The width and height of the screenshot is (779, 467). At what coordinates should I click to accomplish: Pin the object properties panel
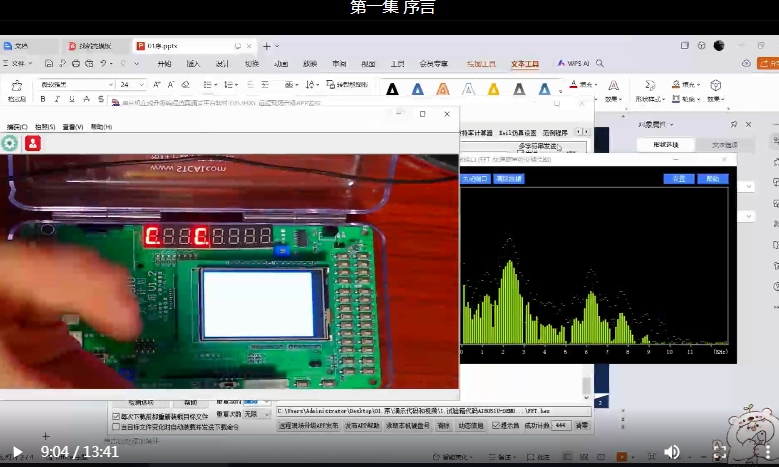coord(735,124)
